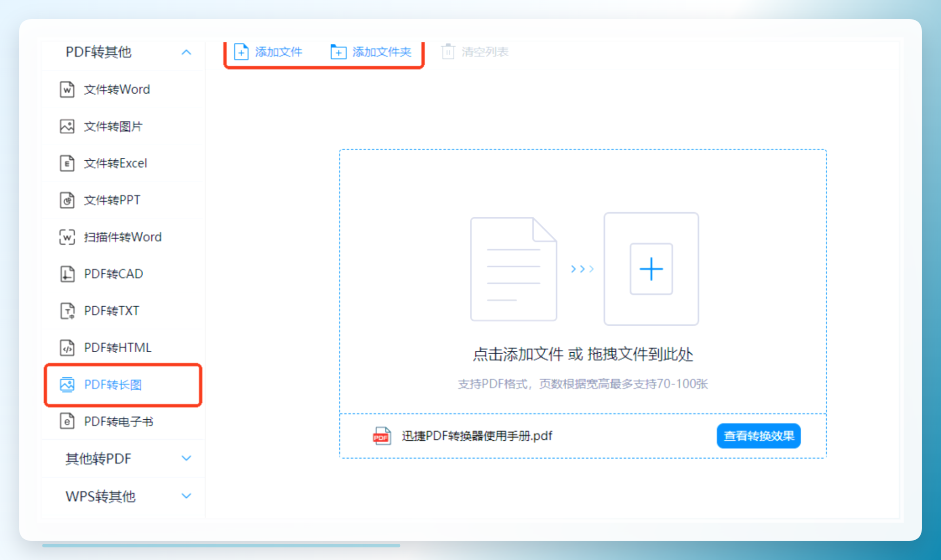Choose PDF转TXT conversion mode
The image size is (941, 560).
(x=124, y=311)
